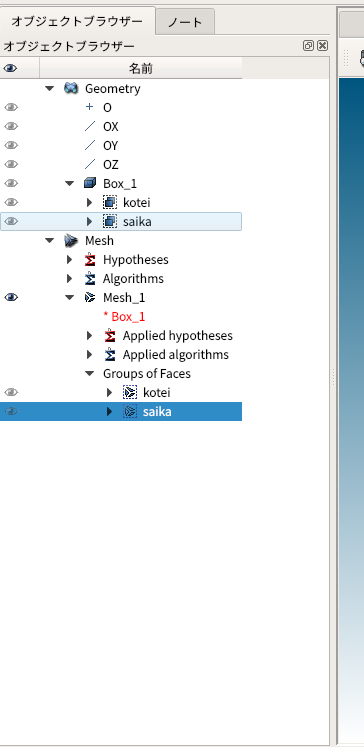Collapse the Groups of Faces node
Screen dimensions: 364x747
89,374
